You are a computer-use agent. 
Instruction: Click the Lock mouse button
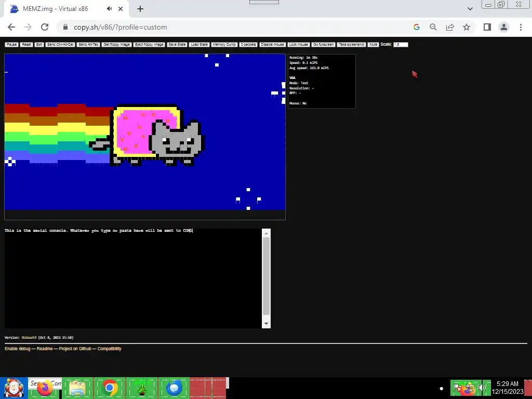(x=299, y=45)
